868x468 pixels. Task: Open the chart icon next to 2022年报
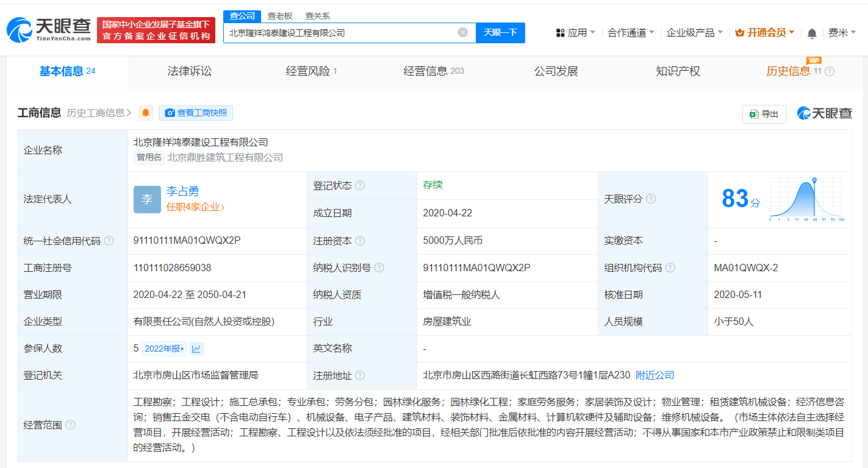[197, 349]
